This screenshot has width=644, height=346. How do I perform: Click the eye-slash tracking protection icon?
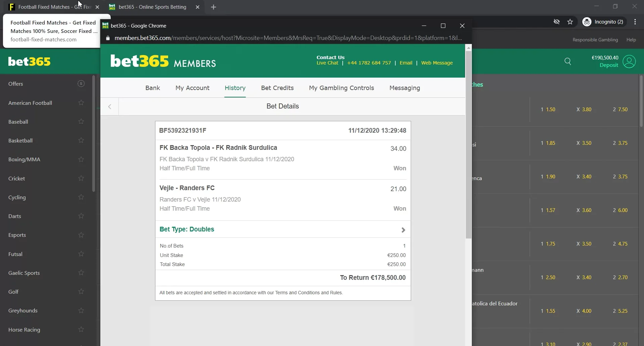point(557,22)
